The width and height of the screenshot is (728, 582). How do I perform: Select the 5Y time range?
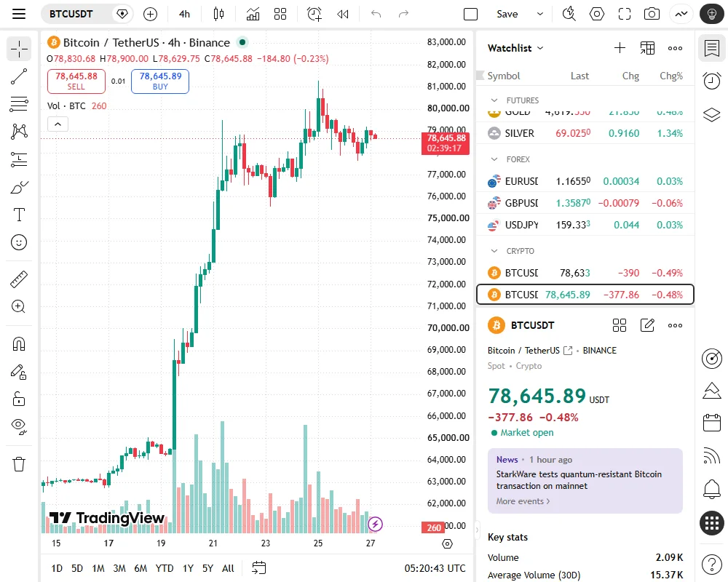tap(207, 568)
